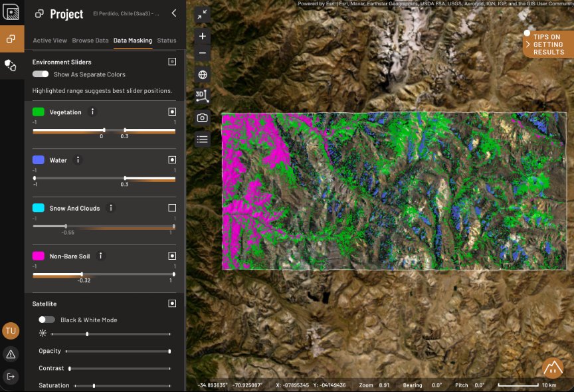Enable Black & White Mode toggle
Viewport: 574px width, 392px height.
point(47,320)
